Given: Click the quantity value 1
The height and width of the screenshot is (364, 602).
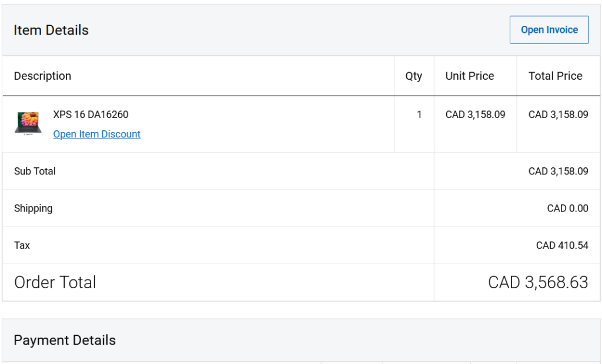Looking at the screenshot, I should (419, 114).
